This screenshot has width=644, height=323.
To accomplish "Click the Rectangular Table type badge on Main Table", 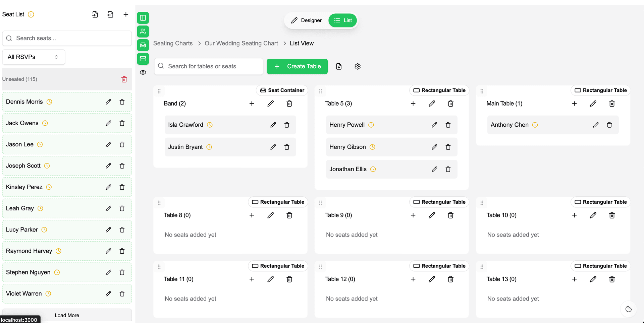I will [600, 90].
